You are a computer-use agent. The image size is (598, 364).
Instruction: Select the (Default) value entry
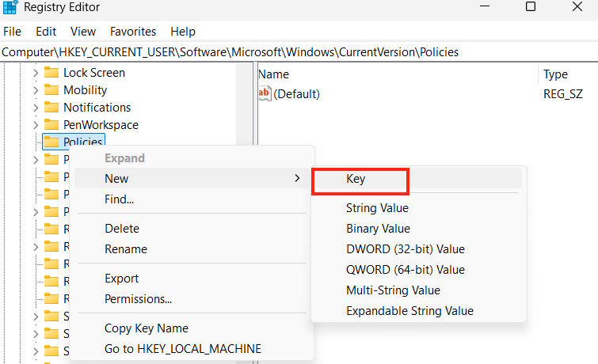pyautogui.click(x=296, y=93)
